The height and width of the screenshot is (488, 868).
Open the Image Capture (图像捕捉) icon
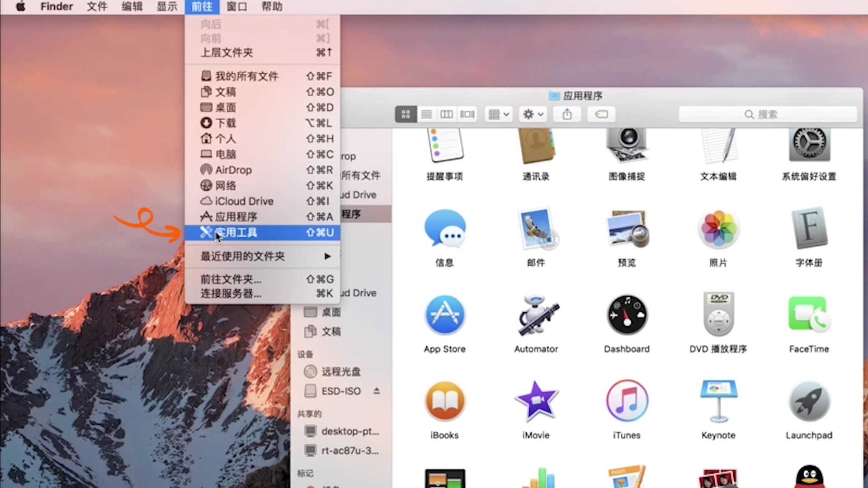coord(627,145)
